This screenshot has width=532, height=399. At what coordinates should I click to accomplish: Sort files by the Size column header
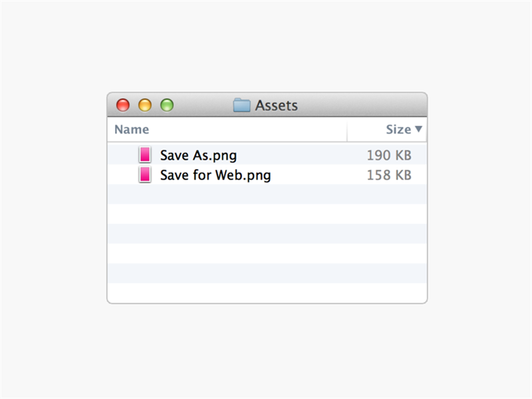pos(398,130)
